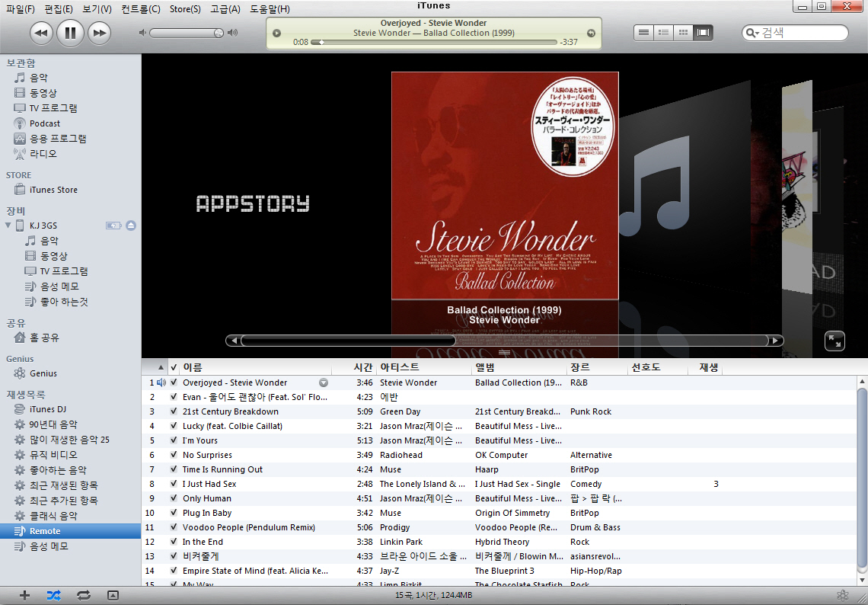This screenshot has width=868, height=605.
Task: Select the Stevie Wonder Ballad Collection cover
Action: [505, 186]
